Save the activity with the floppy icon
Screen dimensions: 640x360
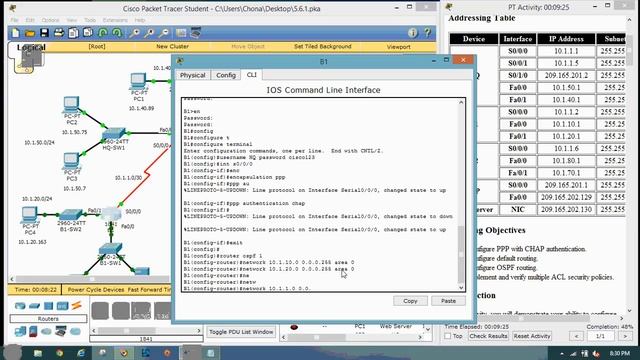tap(44, 33)
